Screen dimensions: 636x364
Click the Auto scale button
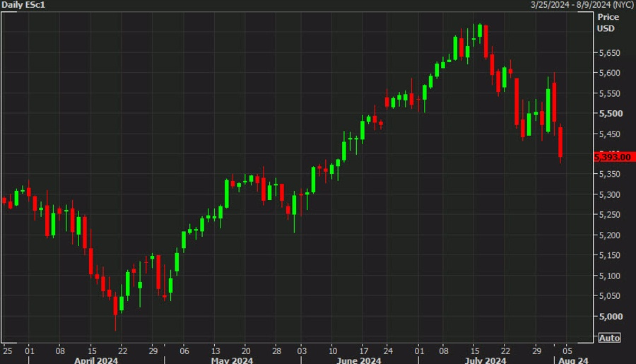coord(609,338)
